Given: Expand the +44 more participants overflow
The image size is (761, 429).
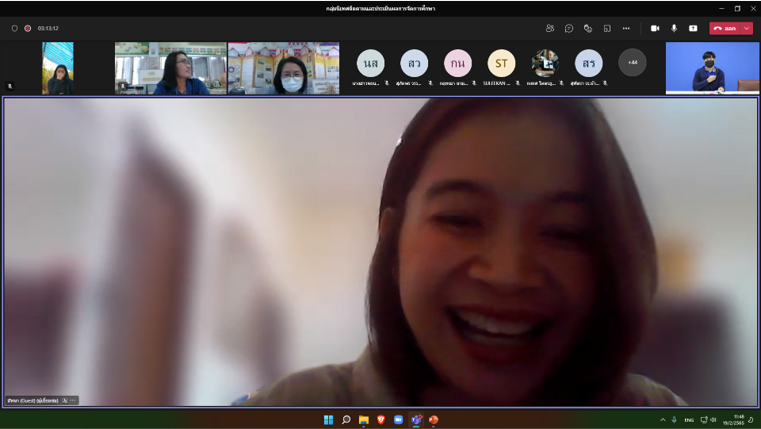Looking at the screenshot, I should (x=632, y=62).
